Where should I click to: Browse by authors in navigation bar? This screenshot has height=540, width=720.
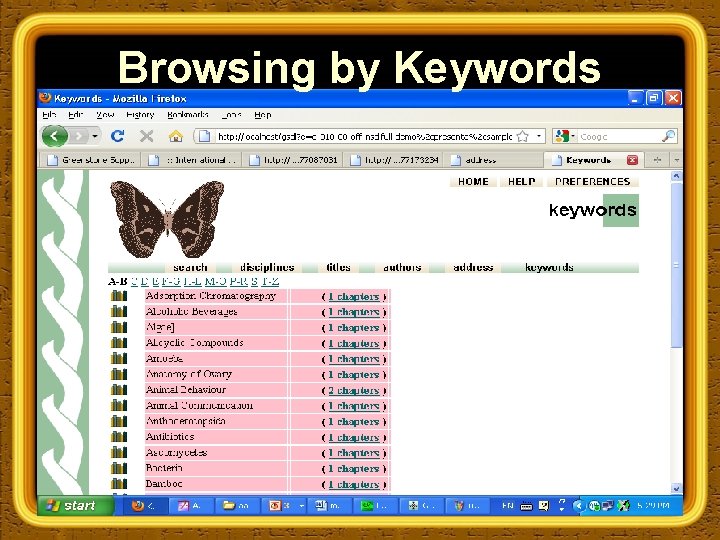click(x=402, y=267)
